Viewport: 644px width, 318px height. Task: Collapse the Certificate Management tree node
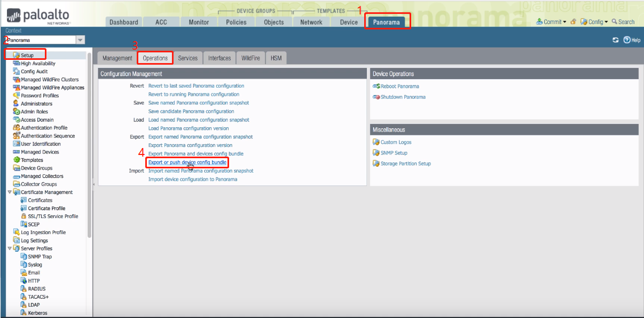click(x=10, y=192)
